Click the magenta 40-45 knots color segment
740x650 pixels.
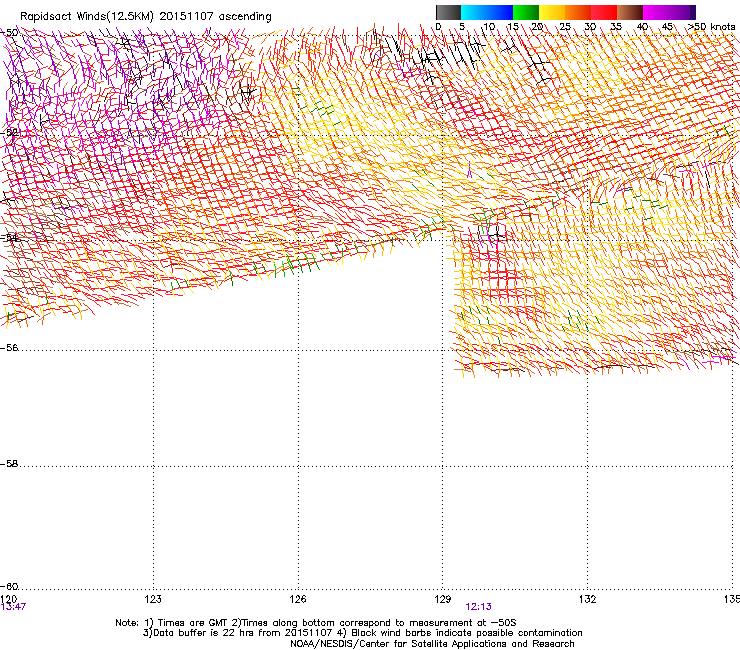click(x=656, y=12)
